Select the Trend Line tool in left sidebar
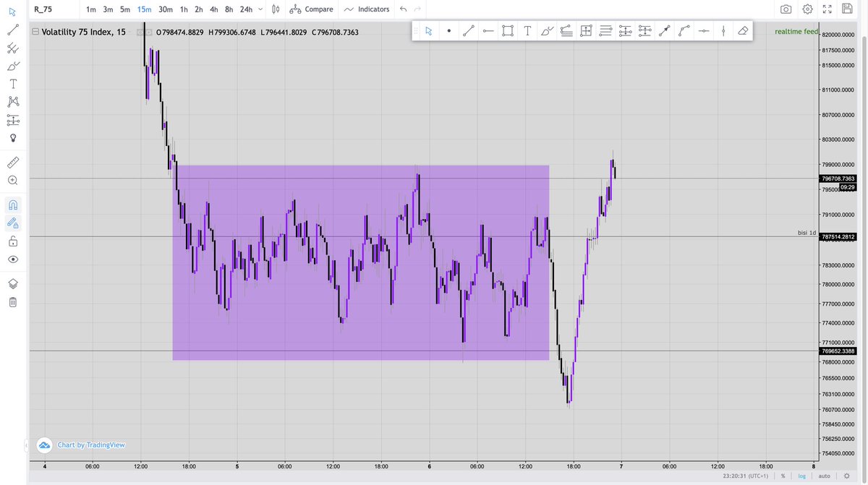Viewport: 868px width, 485px height. (12, 30)
